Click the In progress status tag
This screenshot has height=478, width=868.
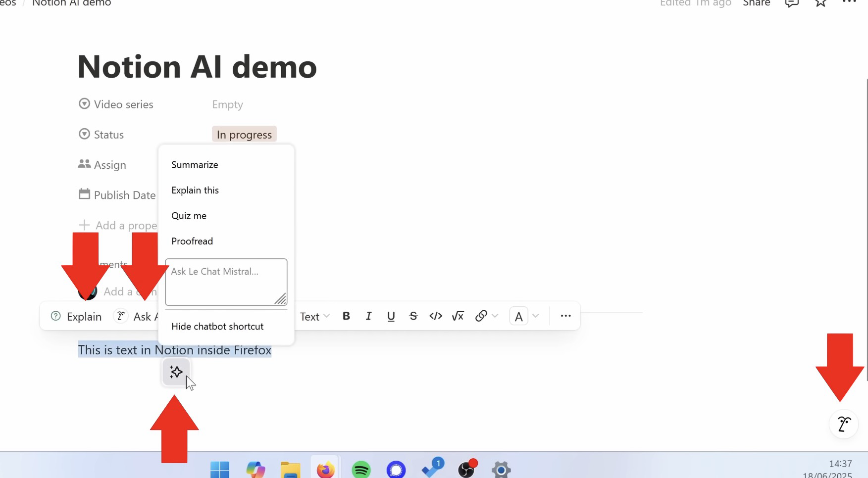click(x=244, y=135)
